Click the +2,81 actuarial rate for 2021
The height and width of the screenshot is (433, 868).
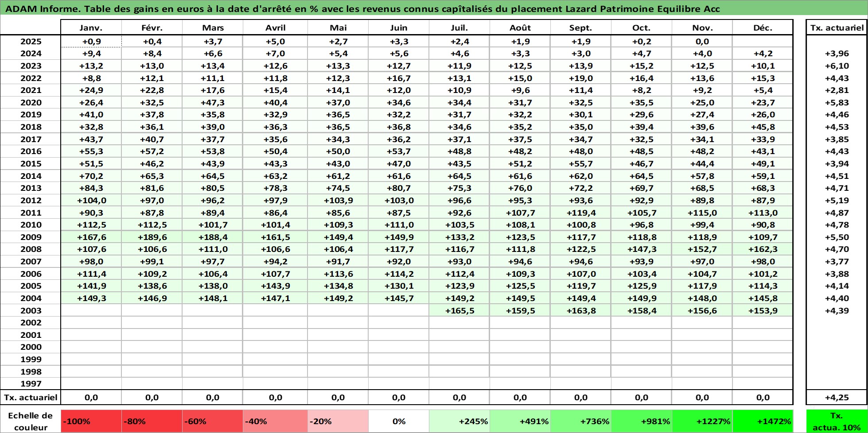tap(837, 90)
